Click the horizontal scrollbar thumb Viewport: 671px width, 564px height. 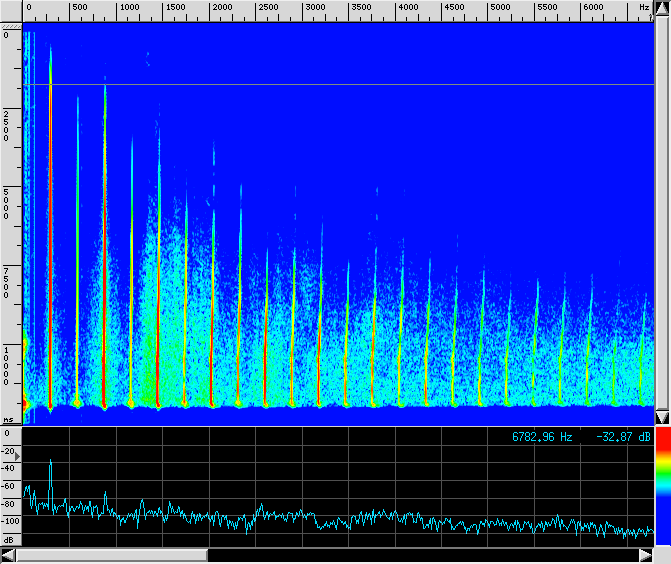111,555
